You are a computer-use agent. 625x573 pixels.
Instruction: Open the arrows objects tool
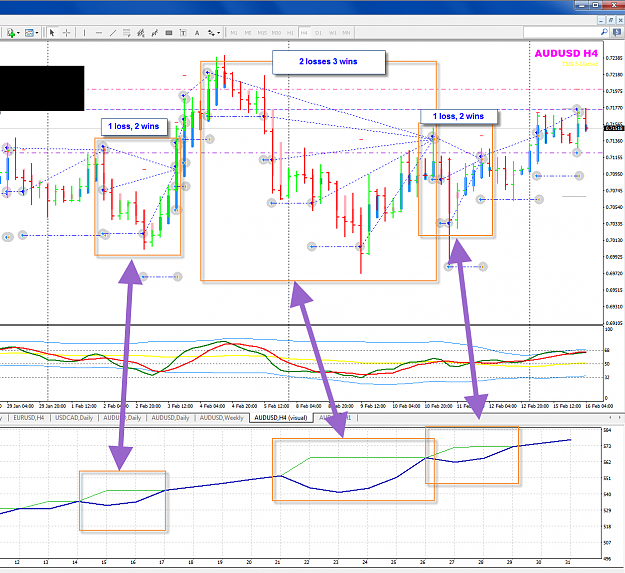211,33
